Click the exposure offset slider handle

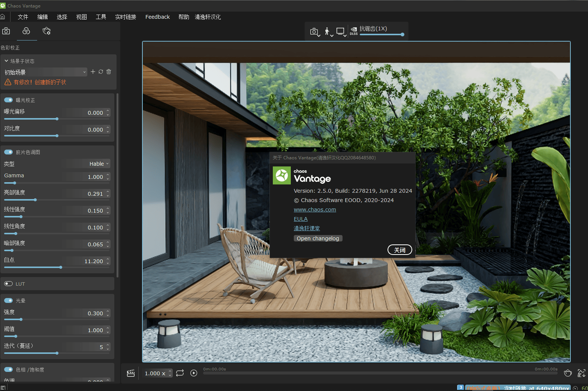coord(57,119)
